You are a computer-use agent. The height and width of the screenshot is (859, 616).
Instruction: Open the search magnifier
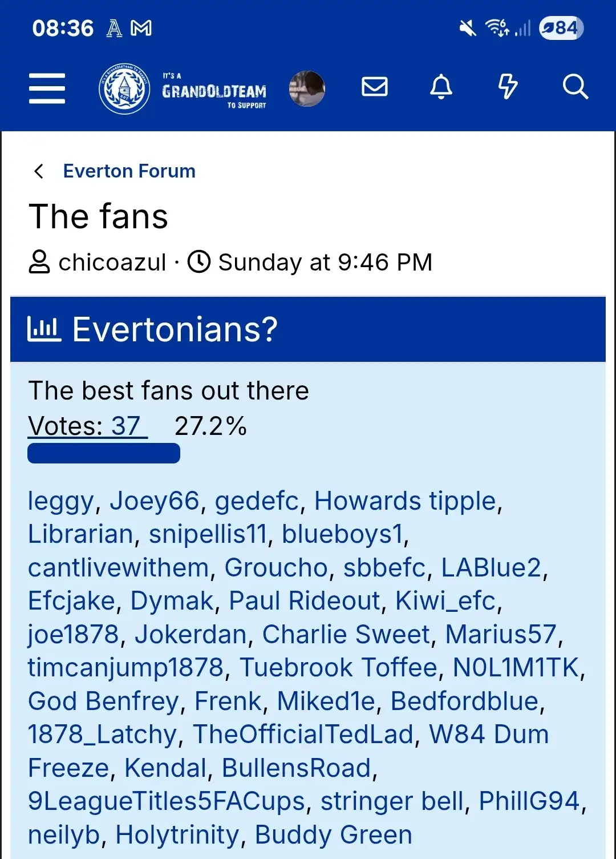[575, 87]
